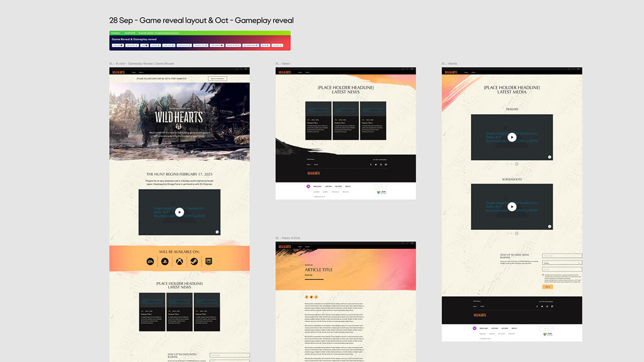Click purple EA circle logo in News footer

(308, 187)
